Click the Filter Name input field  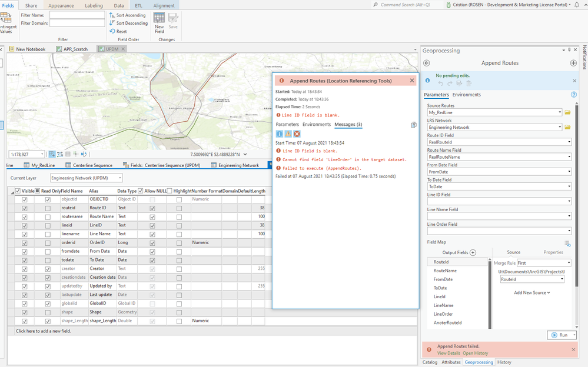[77, 15]
